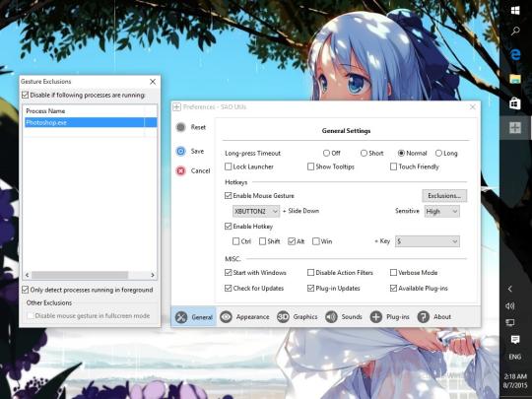Click the Cancel label in Preferences
Image resolution: width=532 pixels, height=399 pixels.
point(200,170)
